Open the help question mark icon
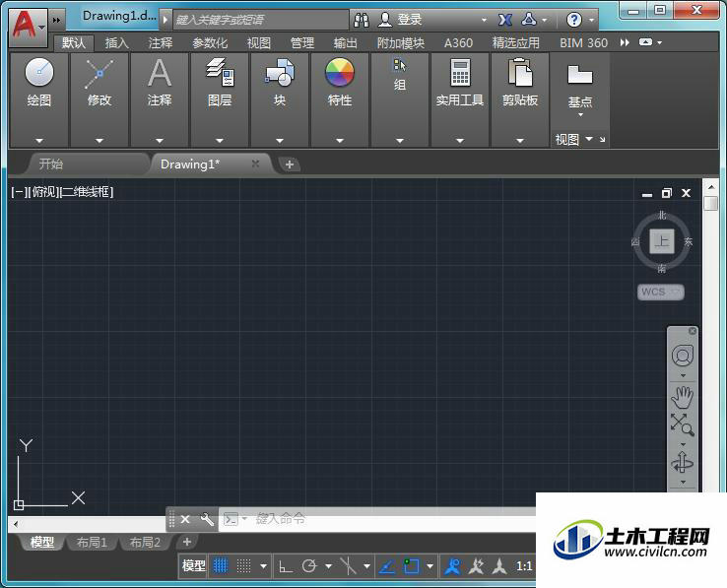The image size is (727, 588). (574, 20)
